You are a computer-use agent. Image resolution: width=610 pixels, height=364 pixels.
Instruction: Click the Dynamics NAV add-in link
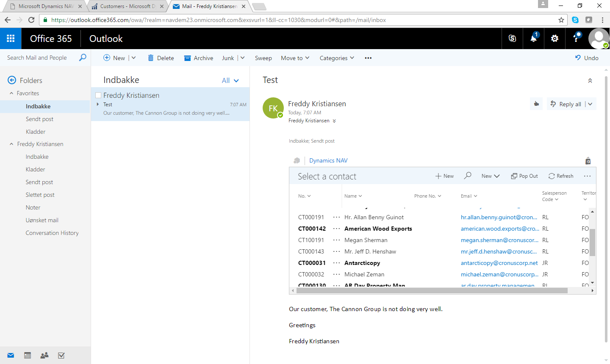pos(328,160)
